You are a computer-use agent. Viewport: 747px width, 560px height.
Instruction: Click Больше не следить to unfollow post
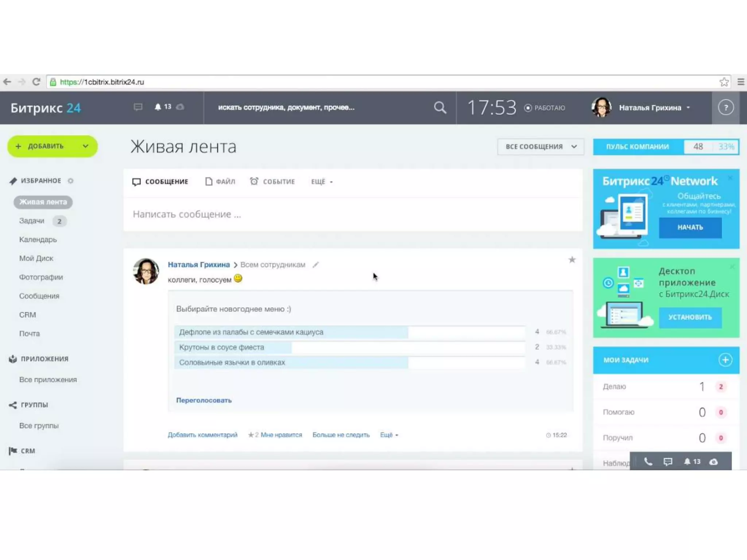pyautogui.click(x=341, y=435)
